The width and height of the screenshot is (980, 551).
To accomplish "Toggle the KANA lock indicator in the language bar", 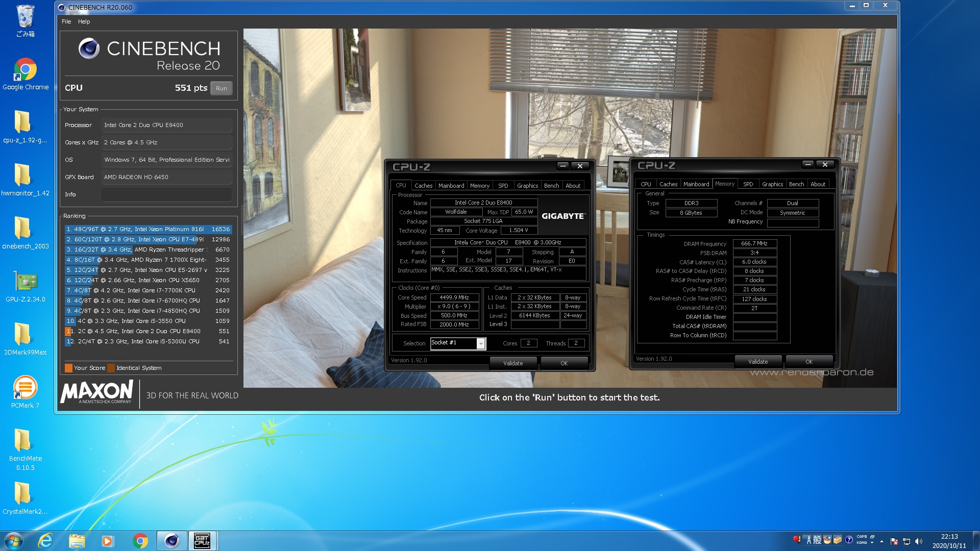I will (x=862, y=543).
